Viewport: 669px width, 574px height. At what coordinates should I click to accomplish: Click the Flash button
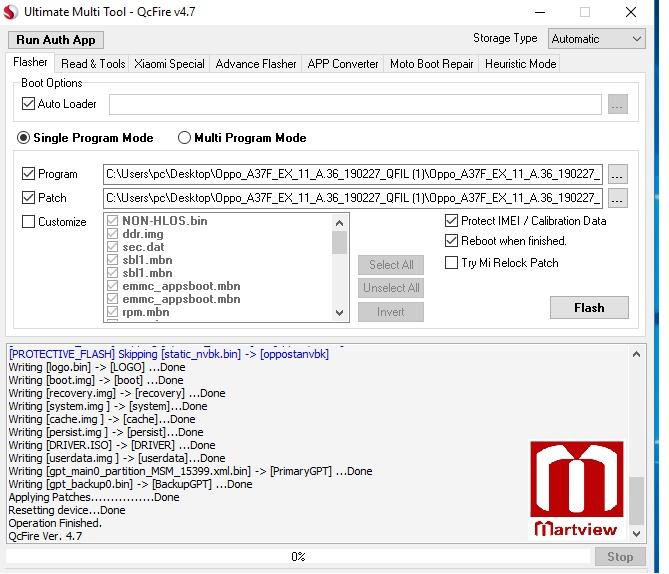(589, 308)
